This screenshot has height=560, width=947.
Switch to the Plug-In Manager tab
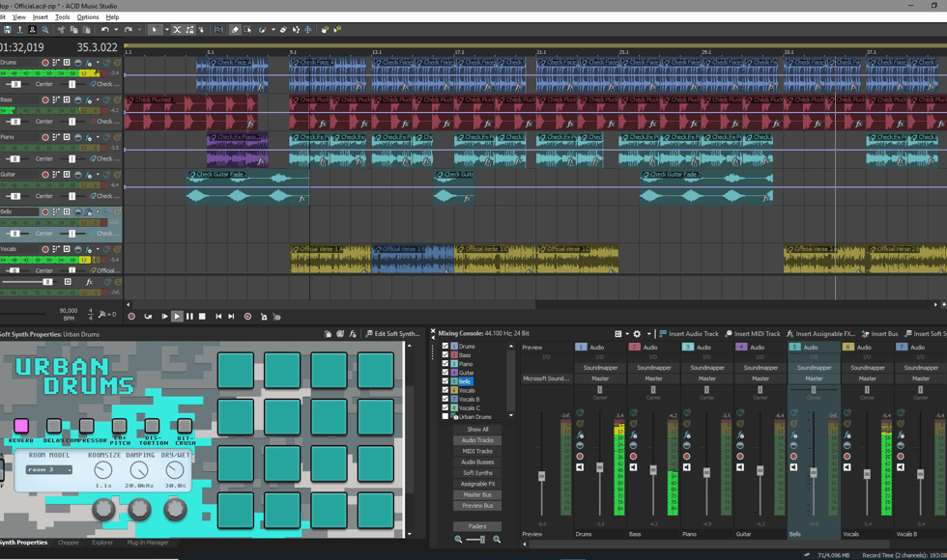pyautogui.click(x=148, y=543)
